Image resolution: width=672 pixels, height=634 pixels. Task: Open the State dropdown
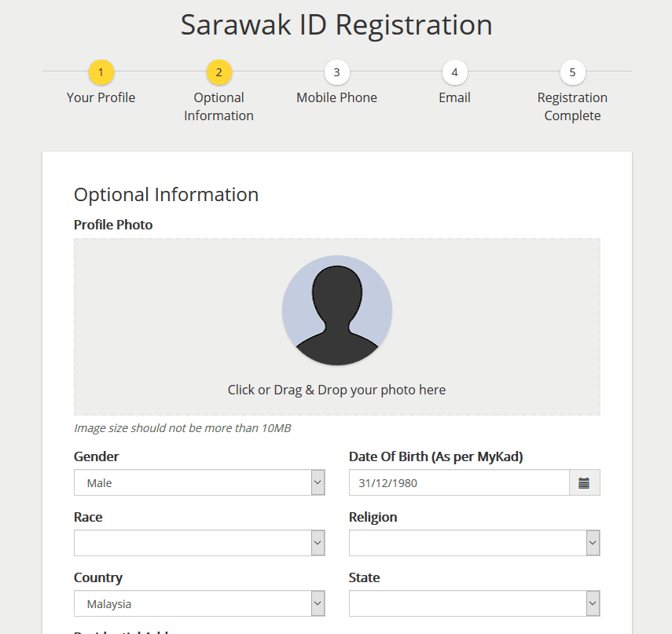474,604
